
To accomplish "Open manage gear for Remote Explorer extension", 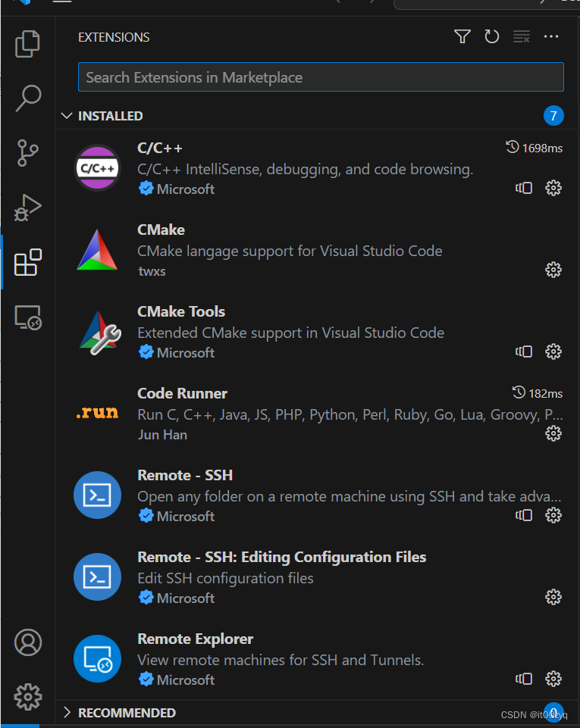I will 553,679.
